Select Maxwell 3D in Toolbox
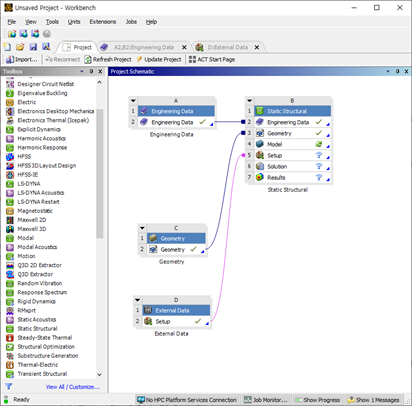 click(x=32, y=229)
